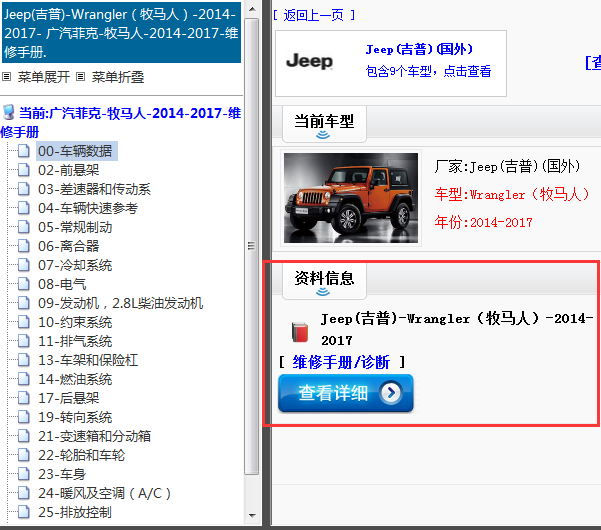Click the page icon beside 21-变速箱和分动箱
Screen dimensions: 601x530
pos(23,436)
